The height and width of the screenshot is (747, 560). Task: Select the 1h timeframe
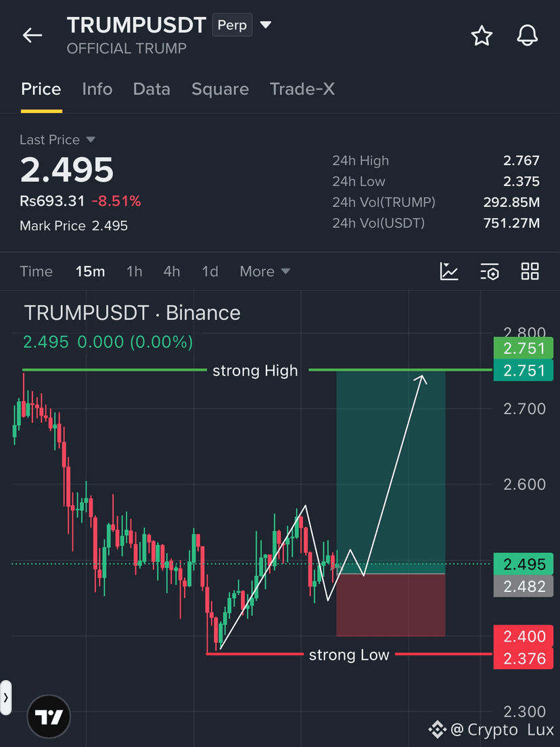[x=135, y=271]
